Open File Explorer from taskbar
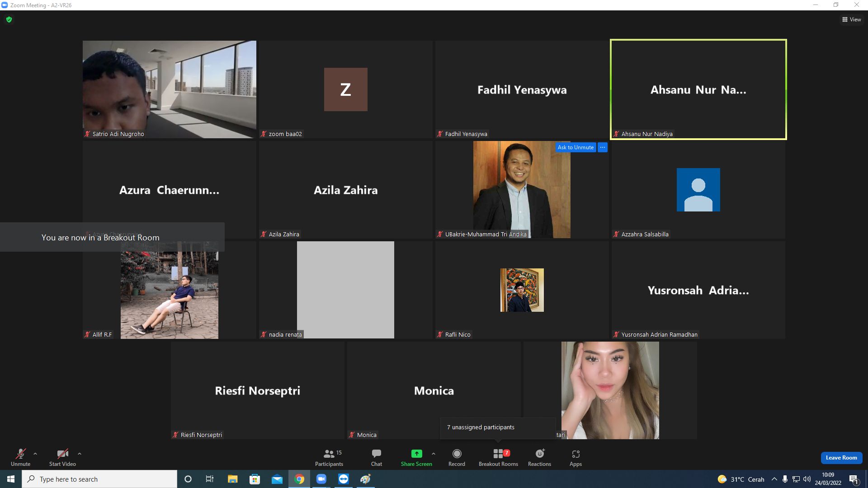The image size is (868, 488). [232, 479]
